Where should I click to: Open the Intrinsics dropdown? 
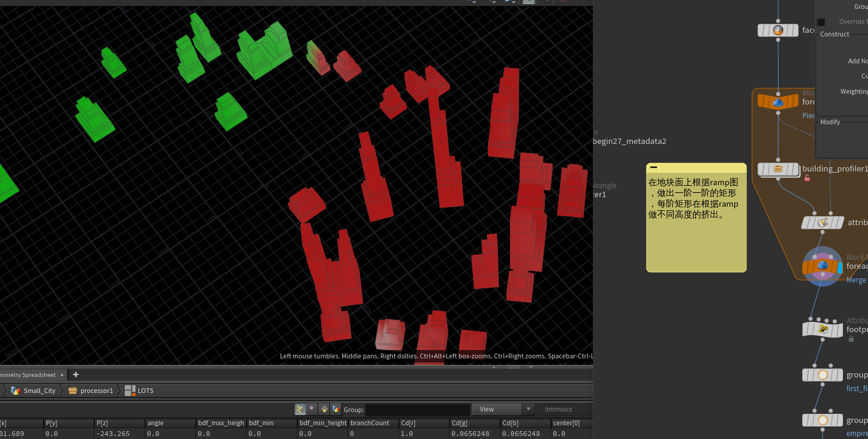pyautogui.click(x=558, y=409)
